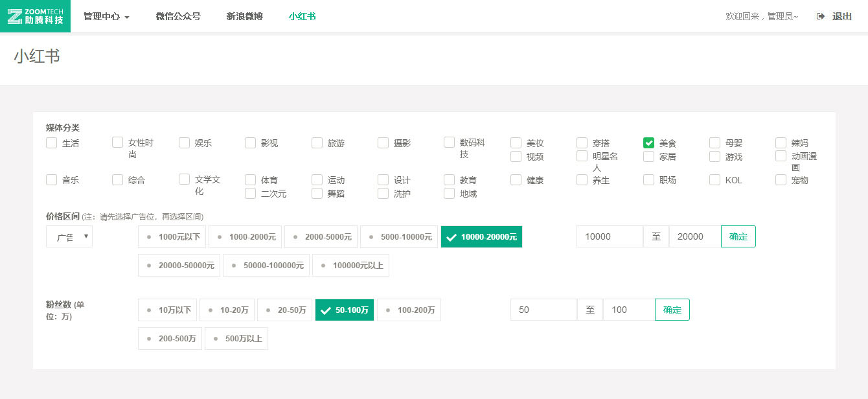Click the 100000元以上 price option
This screenshot has height=399, width=868.
(350, 265)
